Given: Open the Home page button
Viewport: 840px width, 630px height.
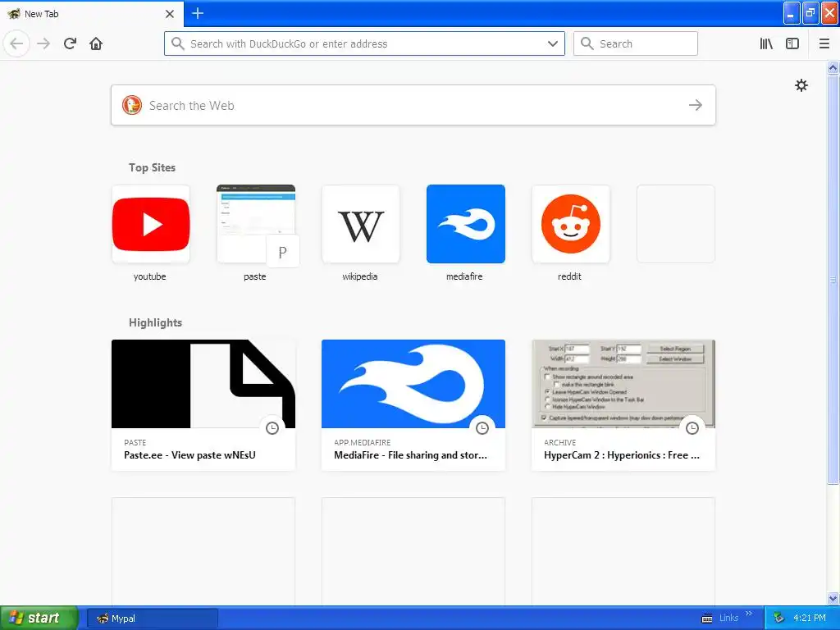Looking at the screenshot, I should tap(96, 43).
